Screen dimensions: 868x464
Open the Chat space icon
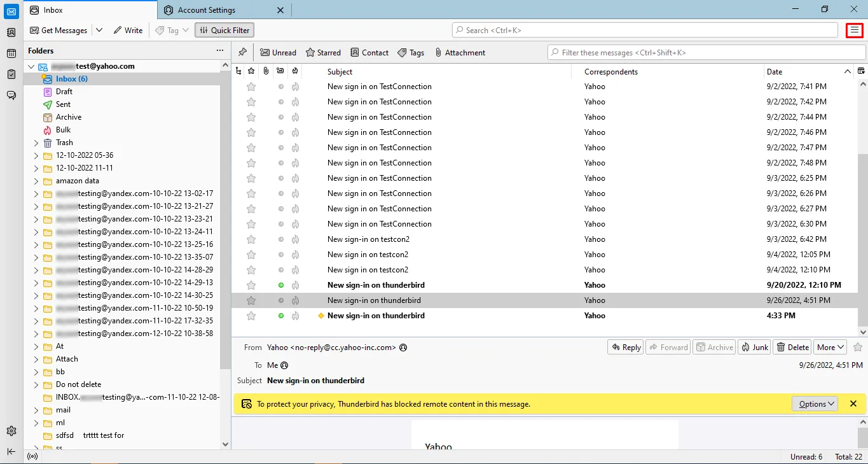click(x=11, y=95)
